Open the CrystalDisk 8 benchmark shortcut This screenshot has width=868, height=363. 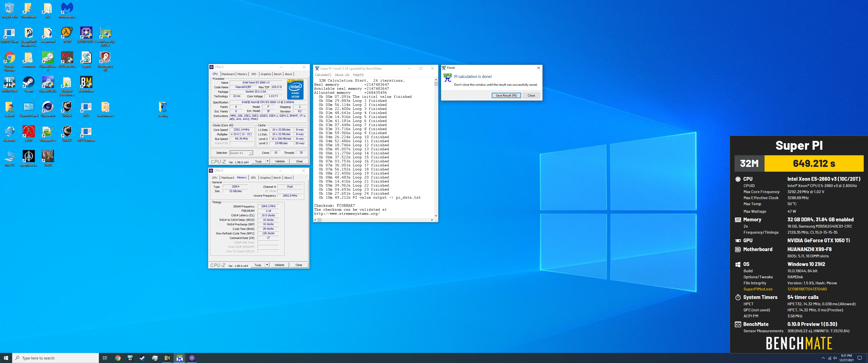click(x=48, y=62)
